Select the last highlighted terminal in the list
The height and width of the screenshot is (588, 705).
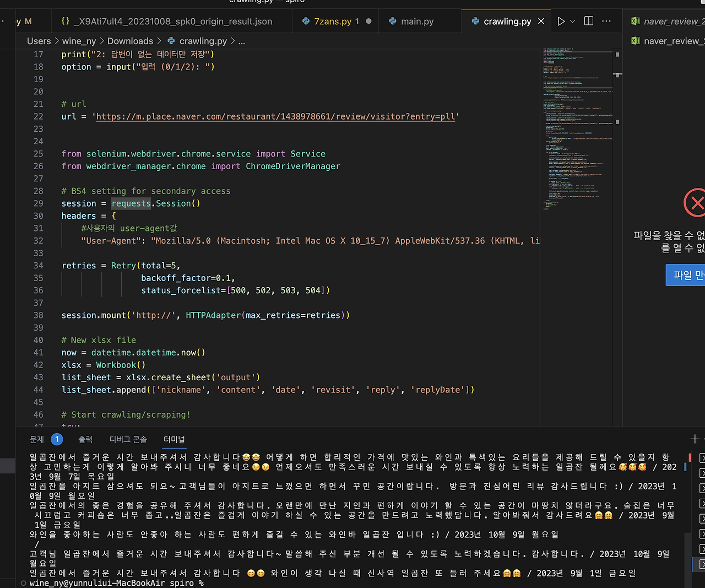702,564
